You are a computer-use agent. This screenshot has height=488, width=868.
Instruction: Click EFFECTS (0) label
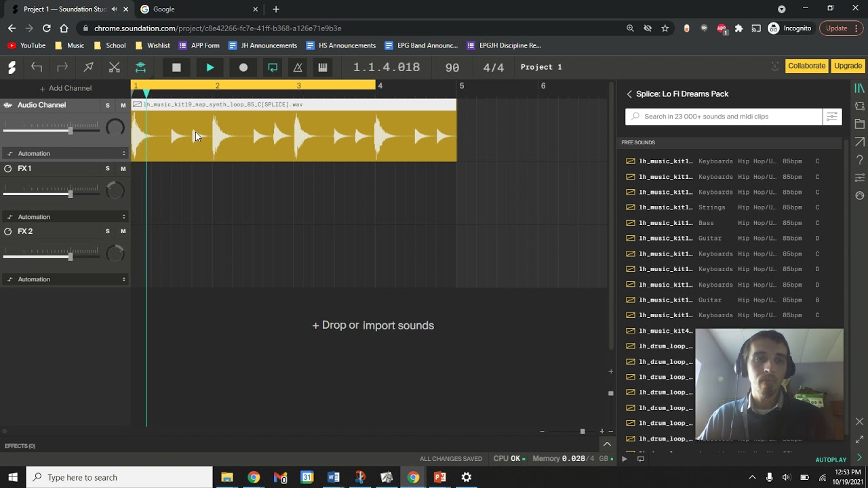[x=20, y=446]
